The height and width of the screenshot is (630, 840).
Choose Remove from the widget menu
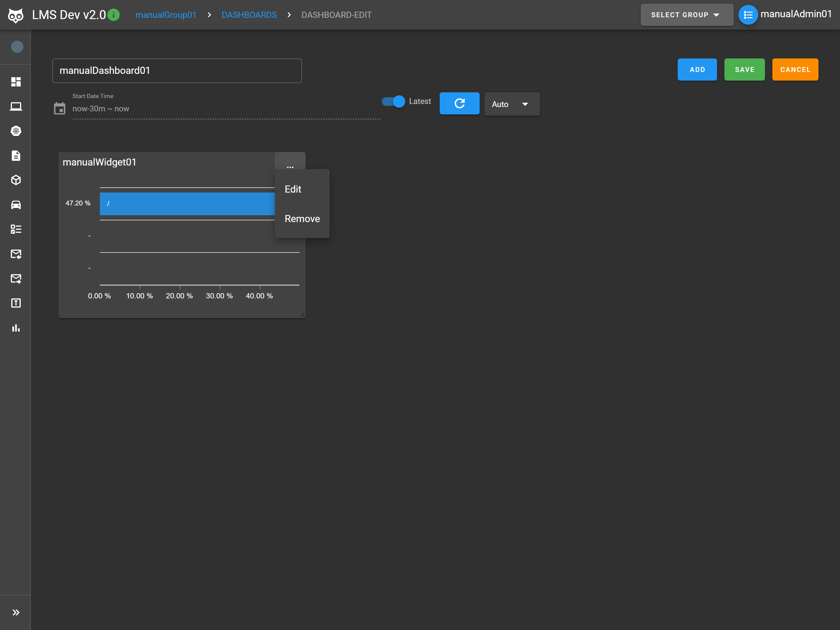click(x=302, y=219)
